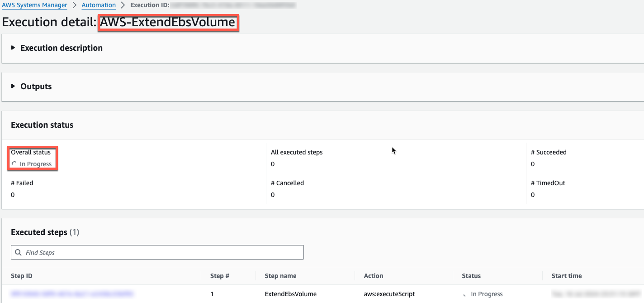Viewport: 644px width, 303px height.
Task: Click the Execution status heading
Action: [x=42, y=125]
